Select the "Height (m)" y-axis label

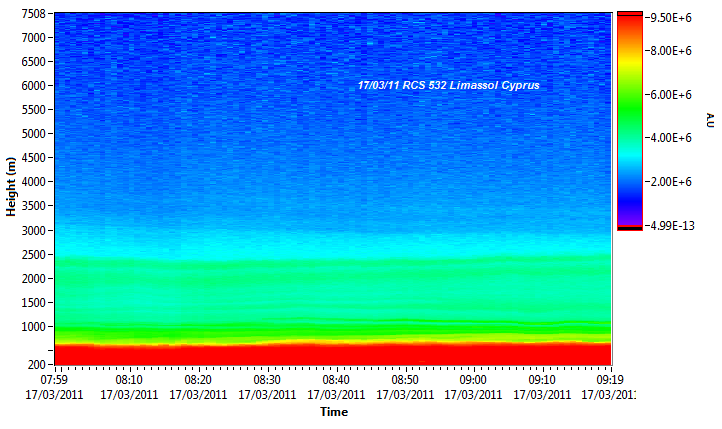[11, 188]
